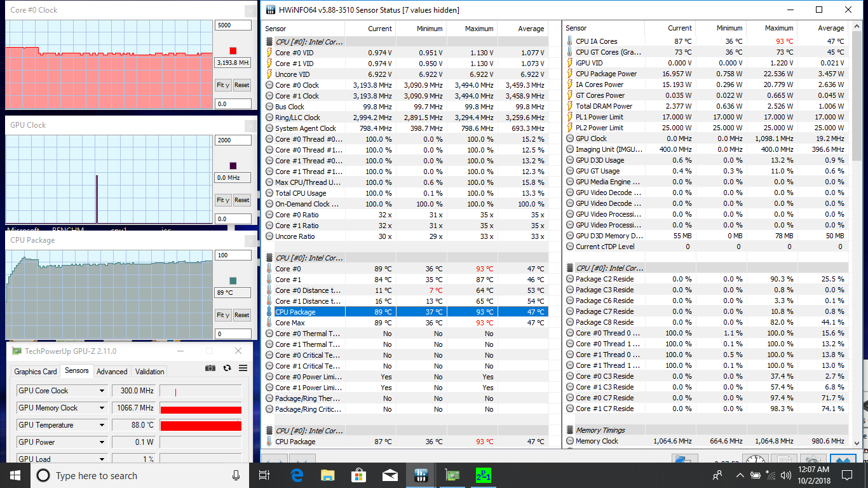Click the GPU-Z screenshot camera icon
This screenshot has width=868, height=488.
[x=210, y=368]
